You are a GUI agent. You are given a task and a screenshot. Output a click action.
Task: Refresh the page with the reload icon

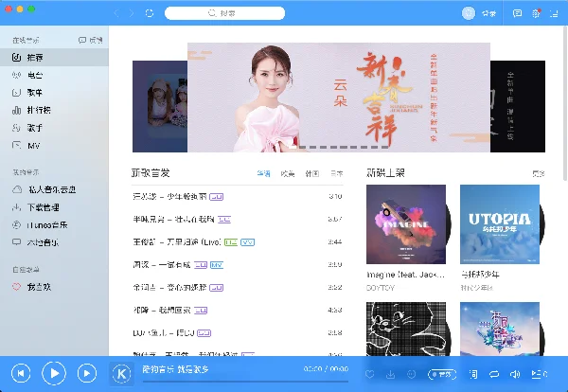click(150, 13)
